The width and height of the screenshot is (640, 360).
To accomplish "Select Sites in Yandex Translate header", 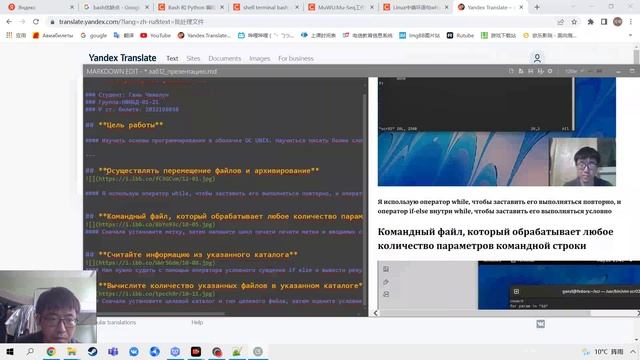I will [x=193, y=58].
